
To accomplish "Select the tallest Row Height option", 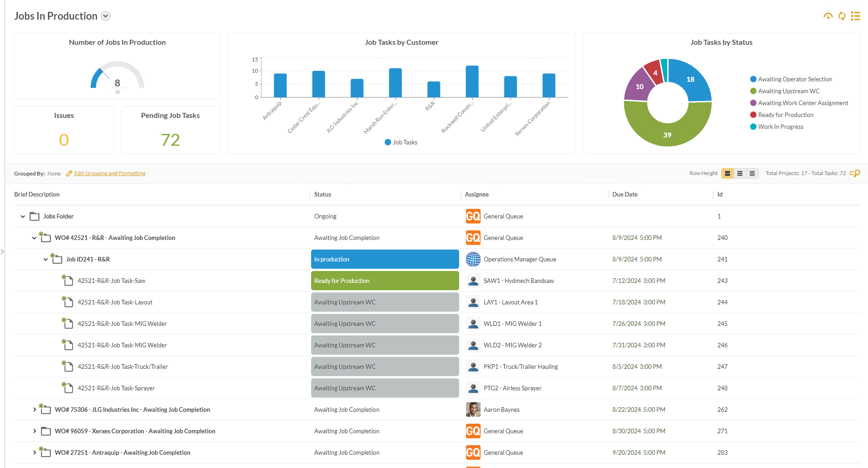I will click(x=727, y=173).
